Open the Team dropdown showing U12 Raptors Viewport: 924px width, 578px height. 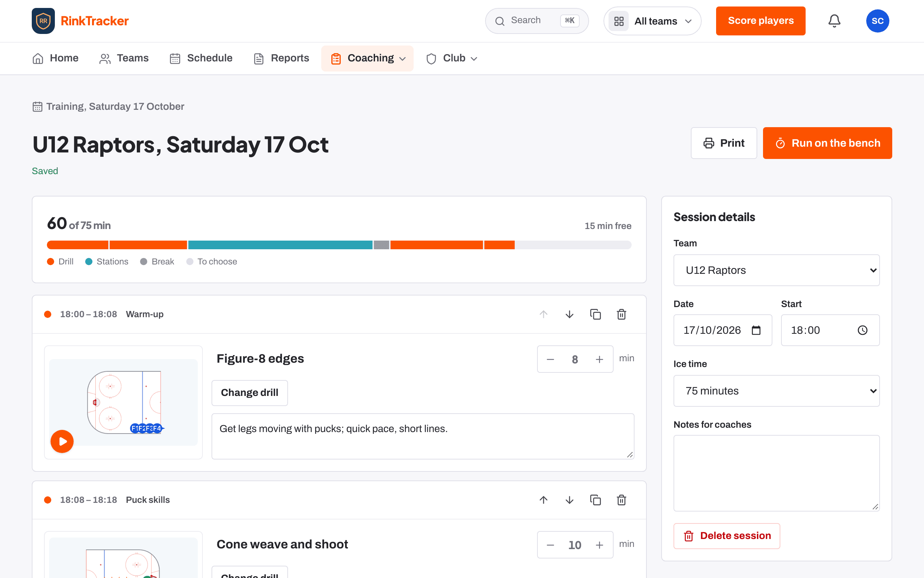click(x=776, y=270)
